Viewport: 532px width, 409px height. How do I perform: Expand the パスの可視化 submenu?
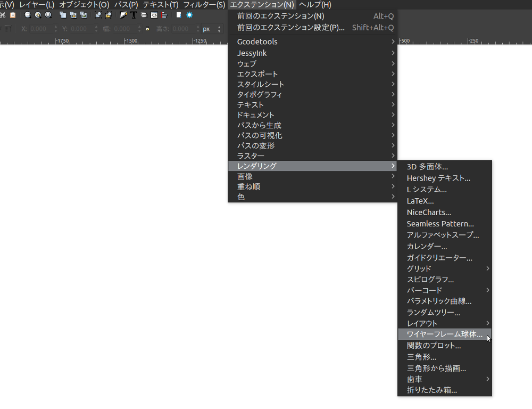[x=312, y=135]
